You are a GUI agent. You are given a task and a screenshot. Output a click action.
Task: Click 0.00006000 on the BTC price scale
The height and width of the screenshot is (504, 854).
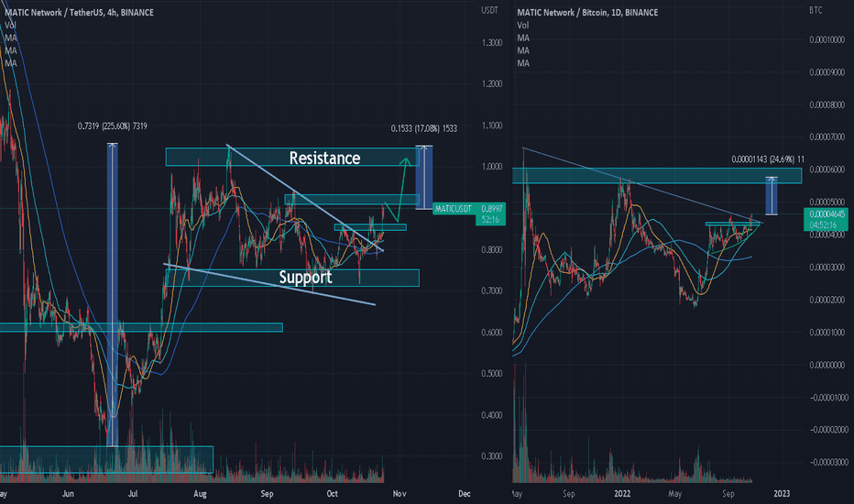827,170
